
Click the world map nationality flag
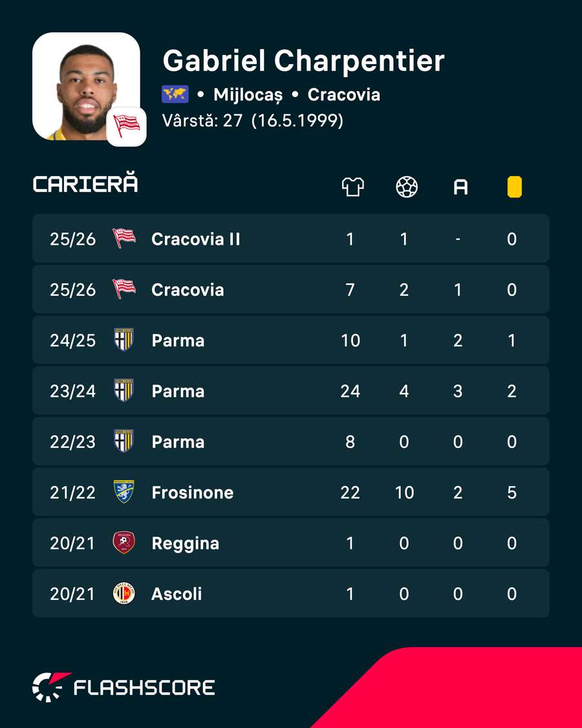[x=175, y=94]
